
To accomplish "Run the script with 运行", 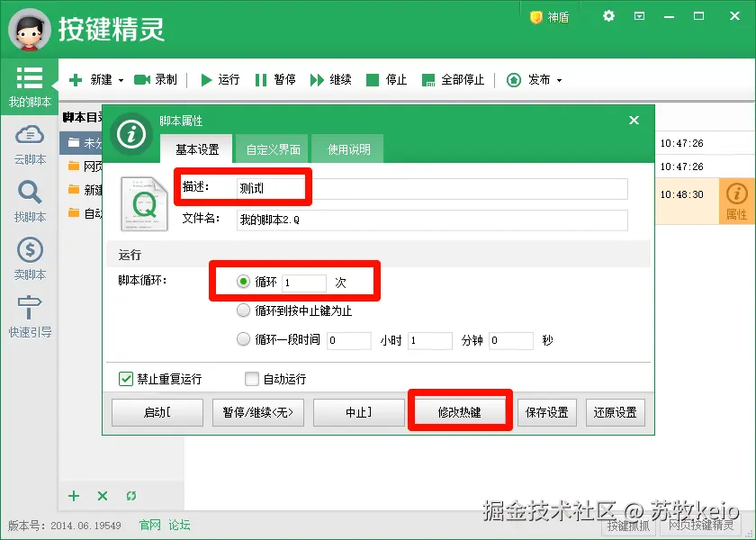I will pyautogui.click(x=220, y=79).
